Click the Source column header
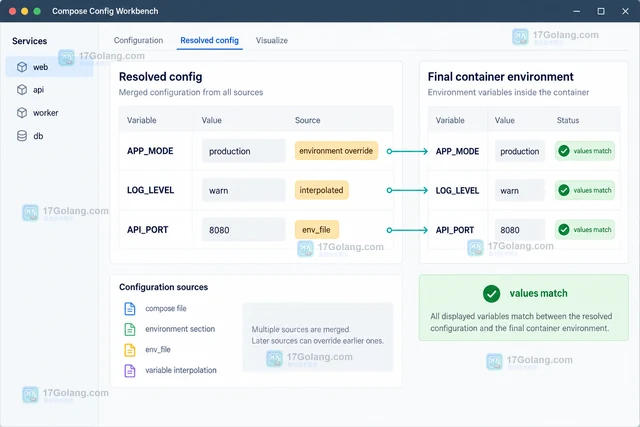The width and height of the screenshot is (640, 427). coord(308,120)
